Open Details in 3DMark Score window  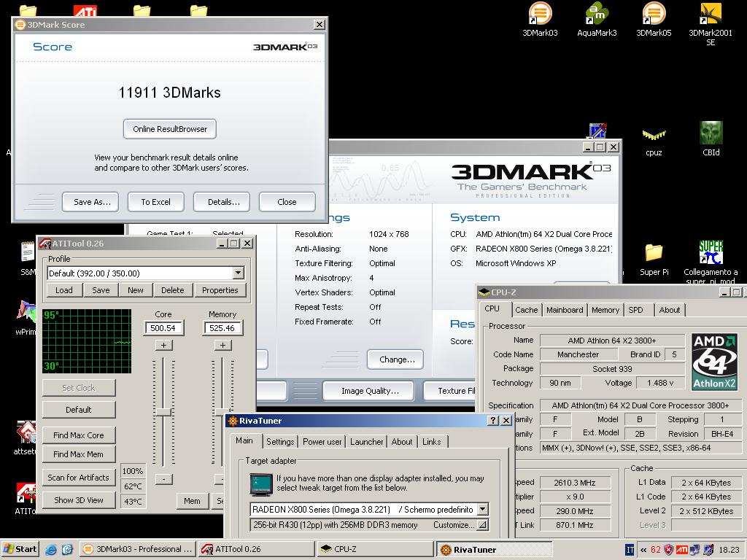click(x=222, y=202)
